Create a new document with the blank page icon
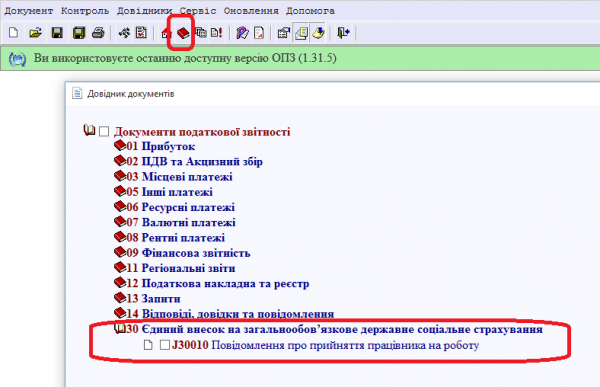Screen dimensions: 600x387 [13, 33]
